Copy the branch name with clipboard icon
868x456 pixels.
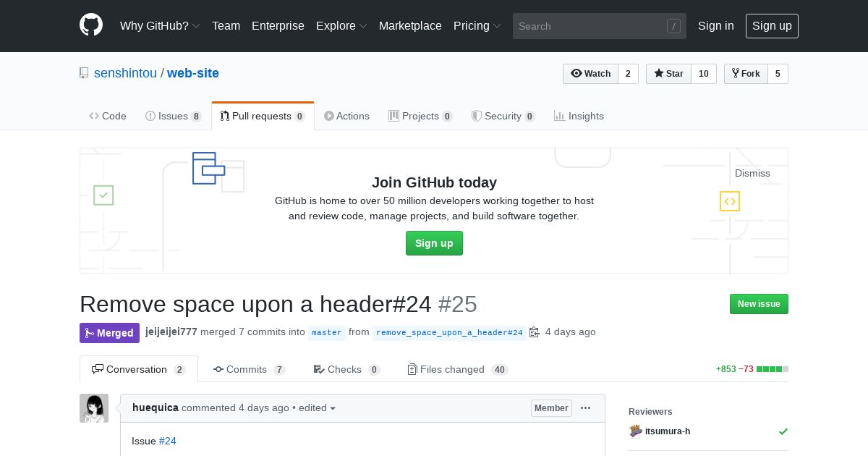[x=535, y=332]
